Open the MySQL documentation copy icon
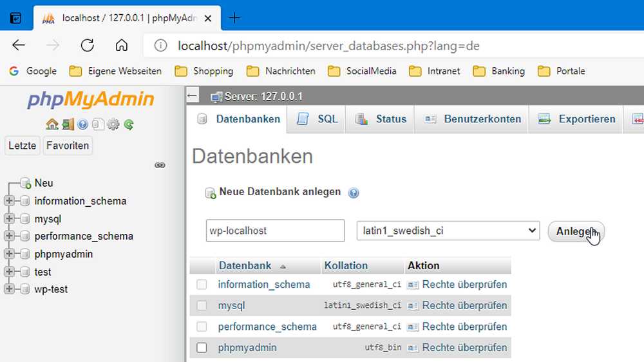The image size is (644, 362). tap(98, 124)
